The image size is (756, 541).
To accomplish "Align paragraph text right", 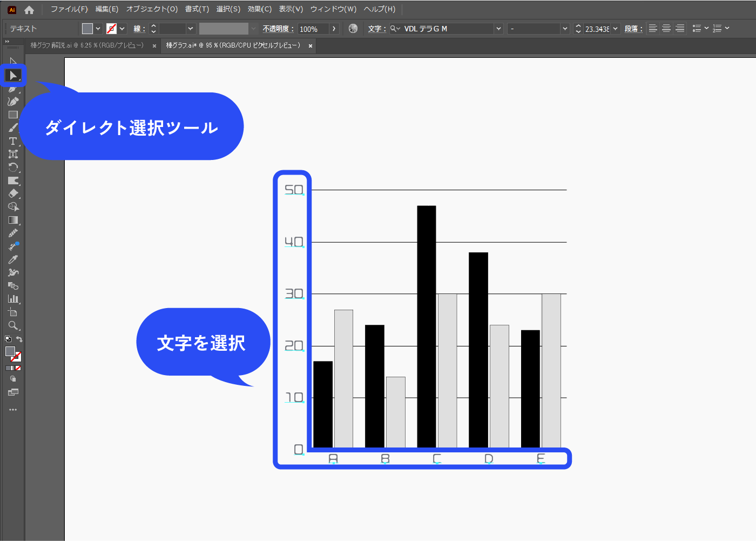I will click(680, 29).
